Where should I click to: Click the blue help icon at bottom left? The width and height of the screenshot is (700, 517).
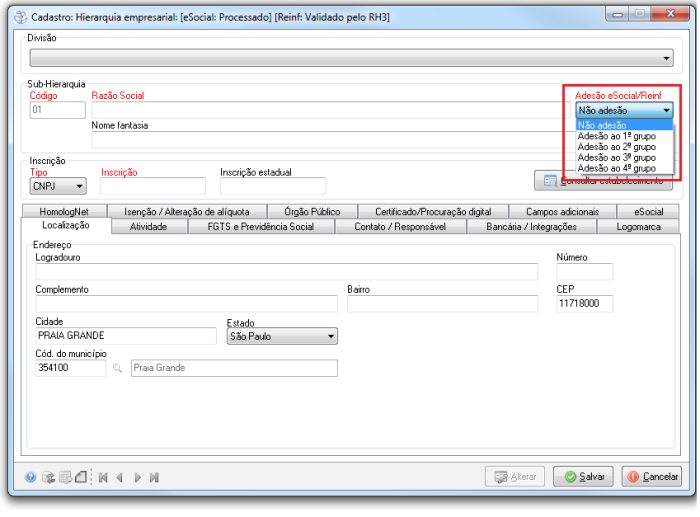coord(32,478)
